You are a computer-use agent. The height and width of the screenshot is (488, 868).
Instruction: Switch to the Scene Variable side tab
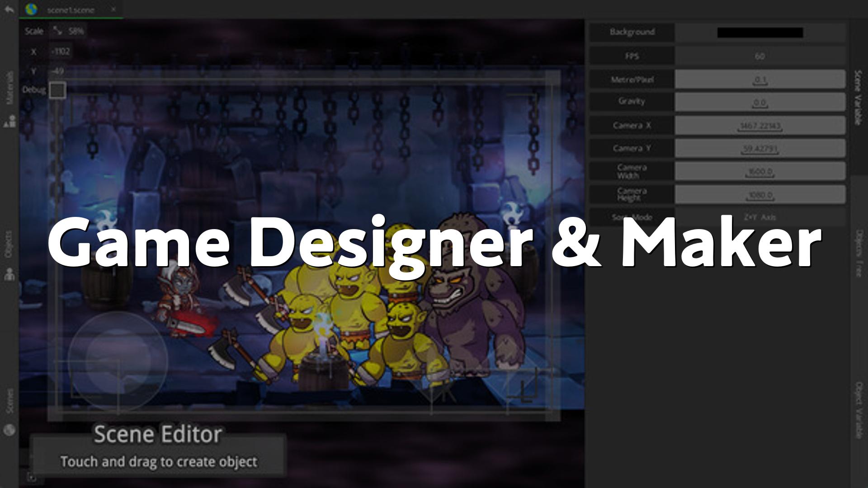[858, 98]
